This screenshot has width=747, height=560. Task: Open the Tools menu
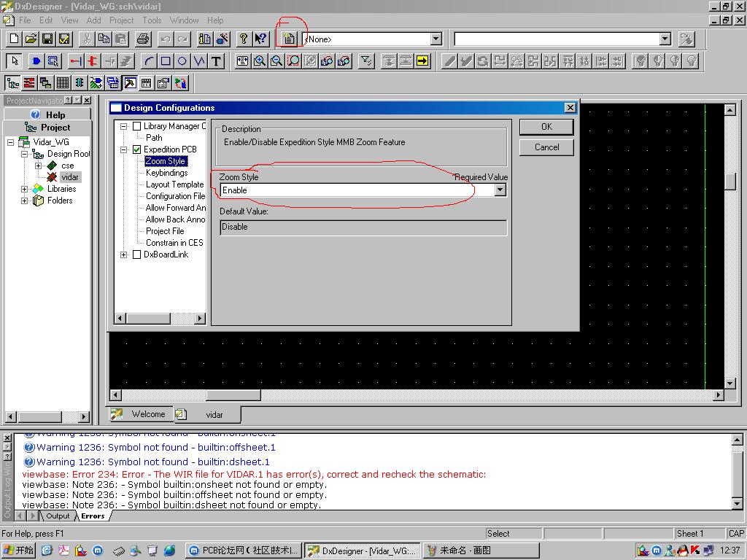coord(152,20)
